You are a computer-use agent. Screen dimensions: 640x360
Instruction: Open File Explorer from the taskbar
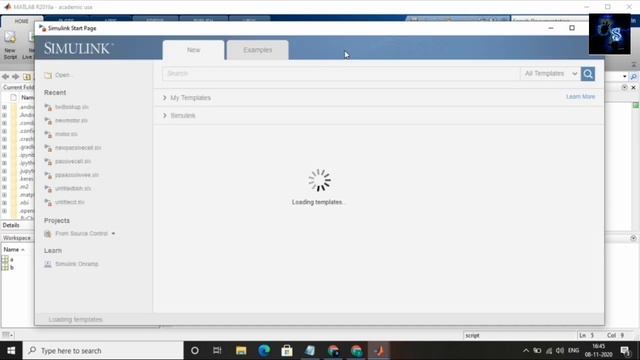pyautogui.click(x=241, y=351)
